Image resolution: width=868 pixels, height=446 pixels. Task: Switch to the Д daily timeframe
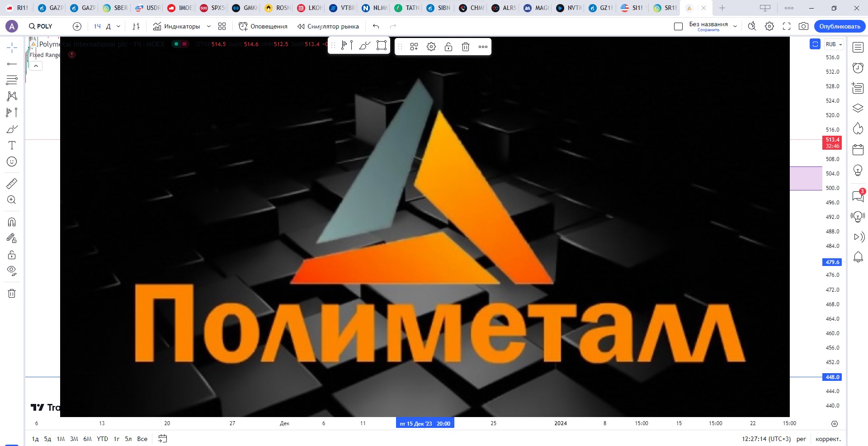click(108, 26)
